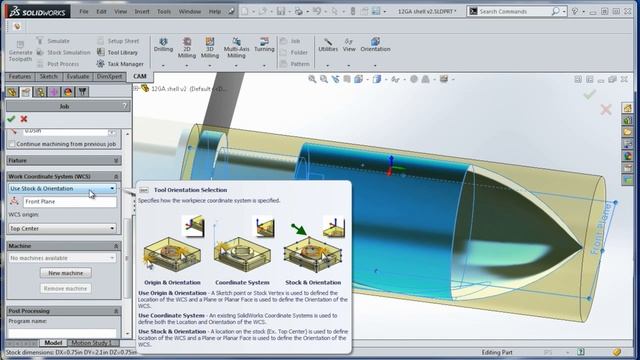Collapse the Post Processing section
The width and height of the screenshot is (640, 360).
116,311
